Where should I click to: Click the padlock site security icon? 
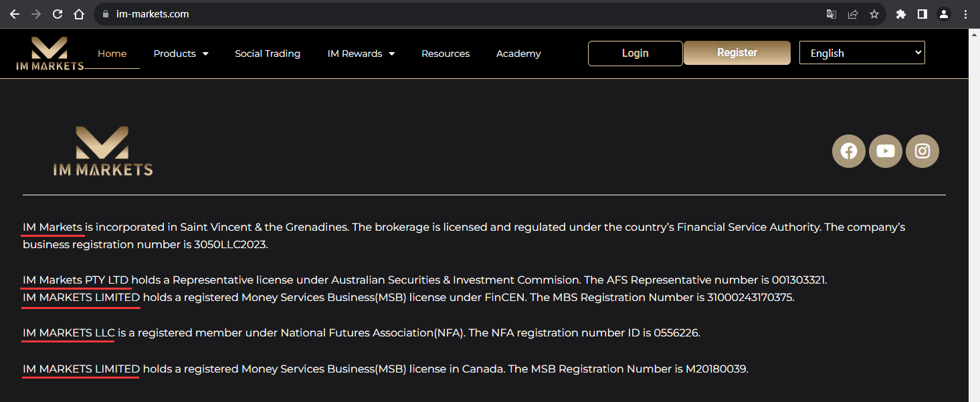click(105, 14)
